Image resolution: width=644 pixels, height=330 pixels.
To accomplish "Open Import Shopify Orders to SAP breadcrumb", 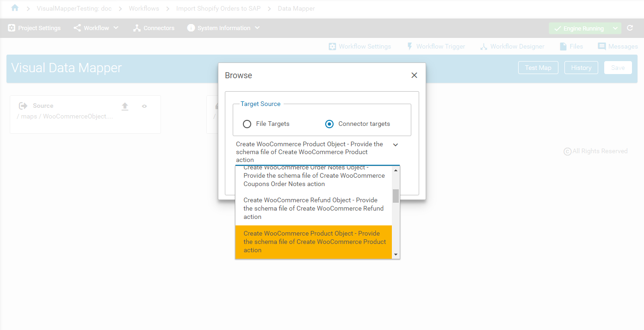I will click(218, 8).
